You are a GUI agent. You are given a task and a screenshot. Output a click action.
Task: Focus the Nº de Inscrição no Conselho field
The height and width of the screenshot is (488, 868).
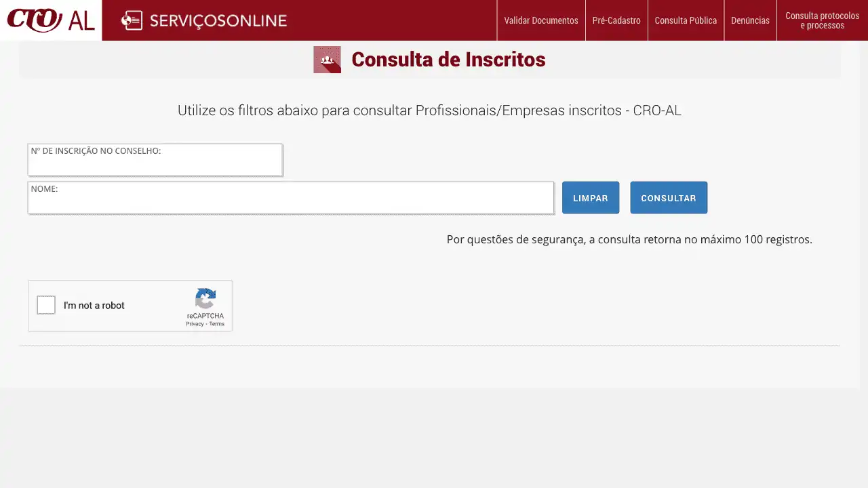[x=155, y=163]
